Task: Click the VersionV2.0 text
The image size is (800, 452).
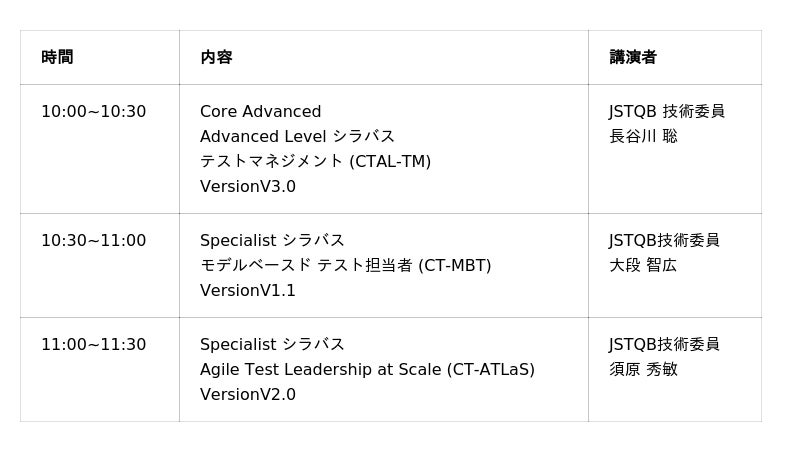Action: pos(248,395)
